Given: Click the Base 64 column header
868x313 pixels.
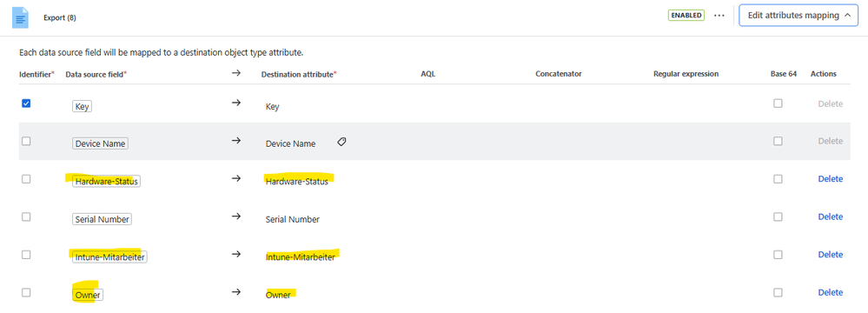Looking at the screenshot, I should (784, 74).
